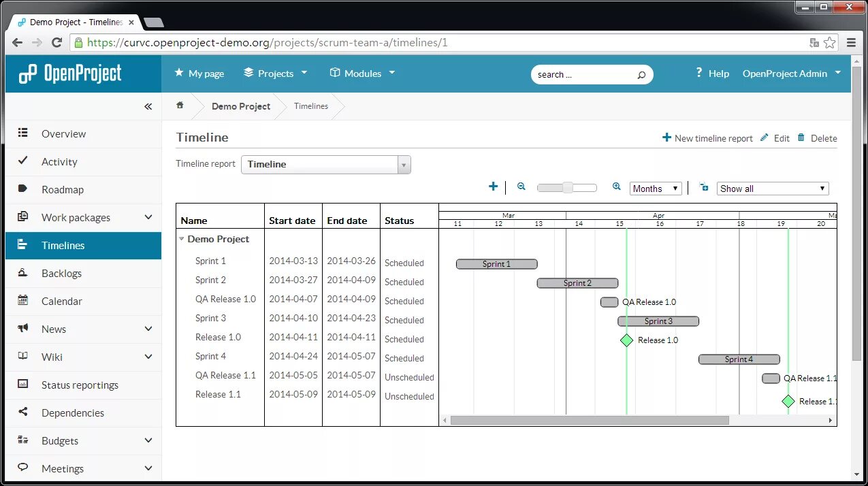
Task: Click the gantt chart horizontal scrollbar
Action: [x=590, y=421]
